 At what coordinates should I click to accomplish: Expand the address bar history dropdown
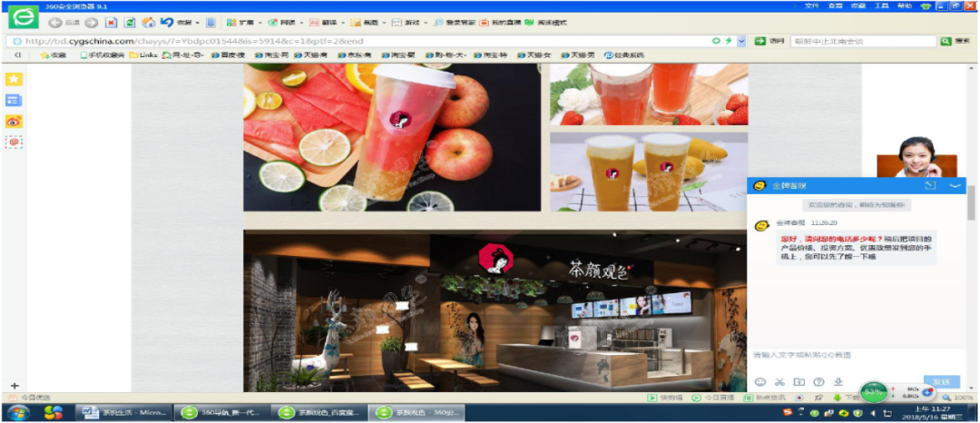click(x=741, y=41)
